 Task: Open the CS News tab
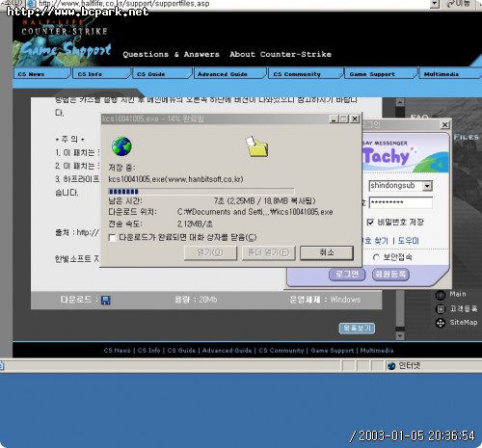pos(41,73)
